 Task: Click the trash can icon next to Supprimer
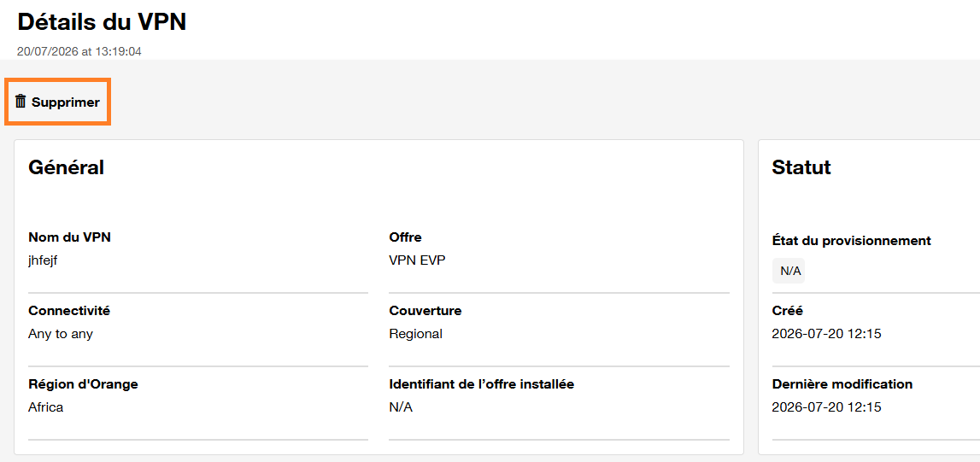point(21,101)
